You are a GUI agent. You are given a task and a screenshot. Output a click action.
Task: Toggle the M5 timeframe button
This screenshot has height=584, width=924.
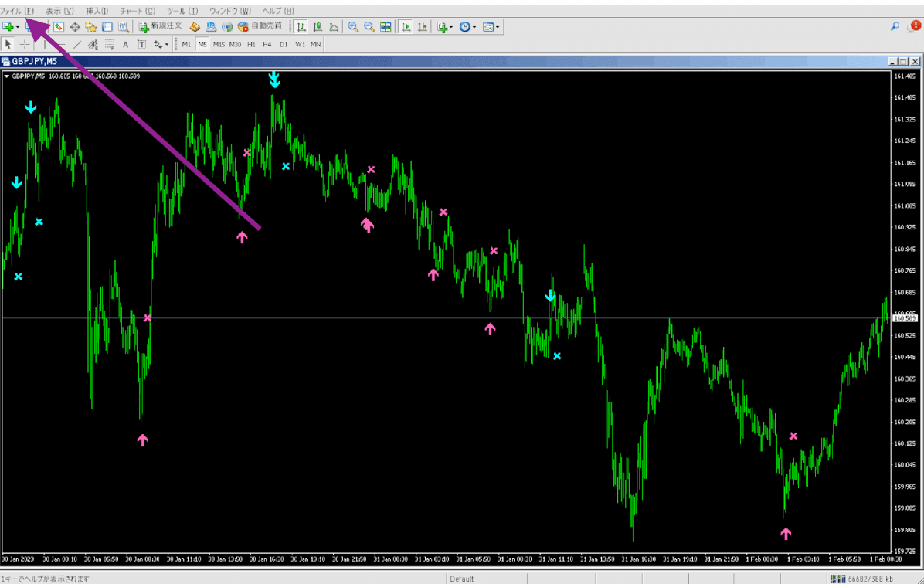(202, 44)
